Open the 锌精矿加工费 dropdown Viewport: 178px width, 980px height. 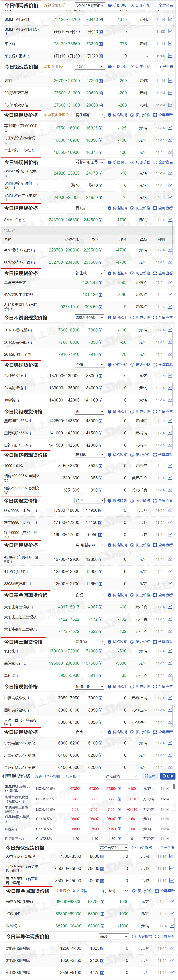pyautogui.click(x=90, y=162)
